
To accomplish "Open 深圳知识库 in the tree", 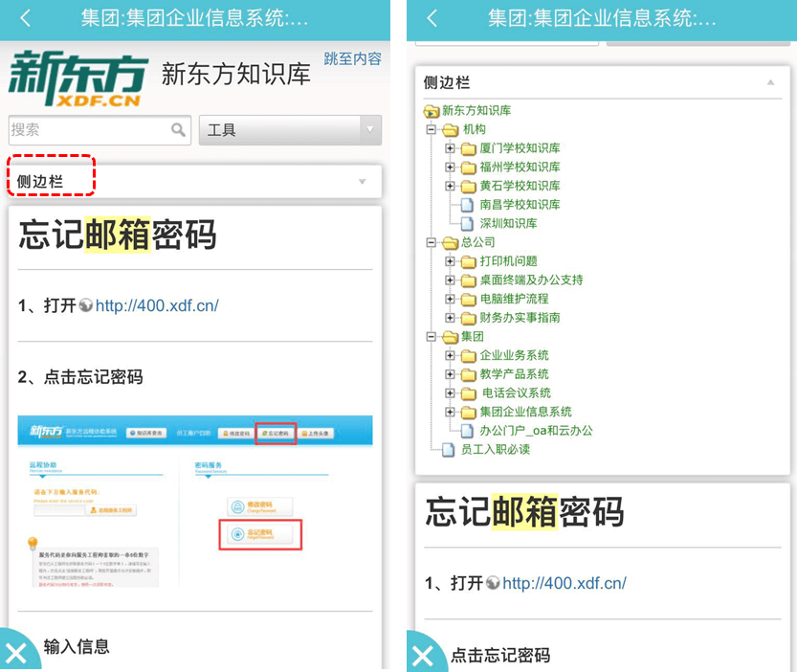I will (508, 223).
